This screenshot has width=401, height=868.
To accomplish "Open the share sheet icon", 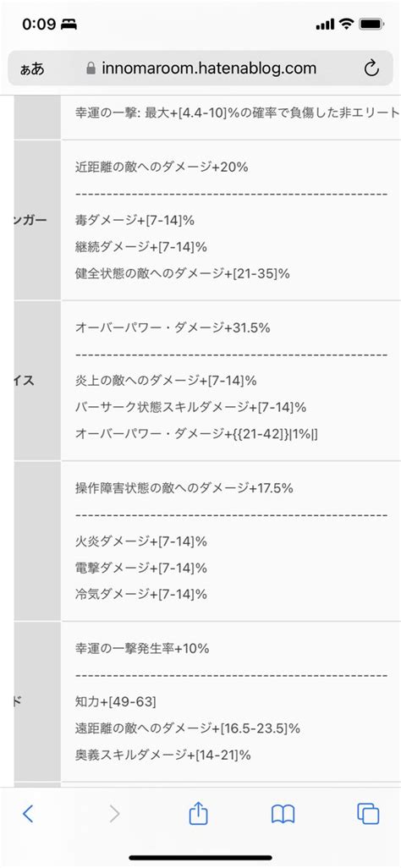I will pos(198,813).
